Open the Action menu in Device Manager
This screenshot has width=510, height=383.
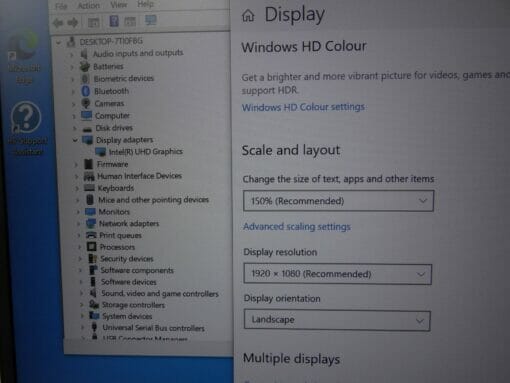click(x=88, y=5)
